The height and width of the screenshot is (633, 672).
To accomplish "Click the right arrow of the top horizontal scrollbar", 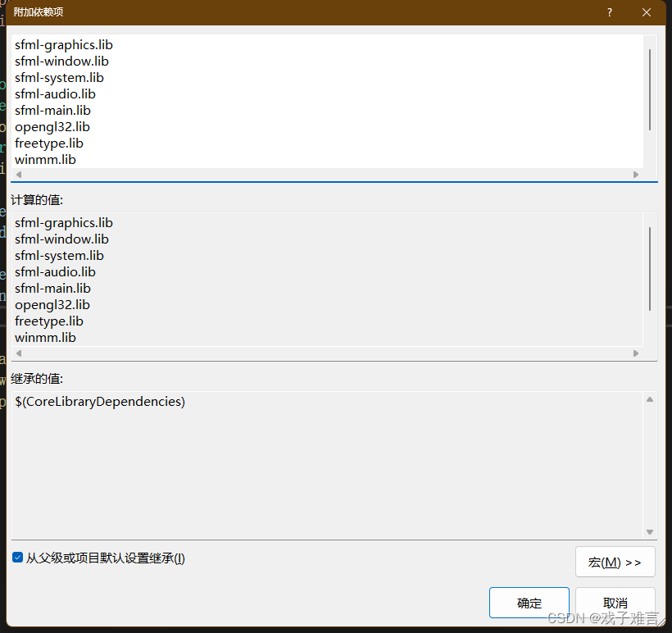I will pyautogui.click(x=636, y=174).
